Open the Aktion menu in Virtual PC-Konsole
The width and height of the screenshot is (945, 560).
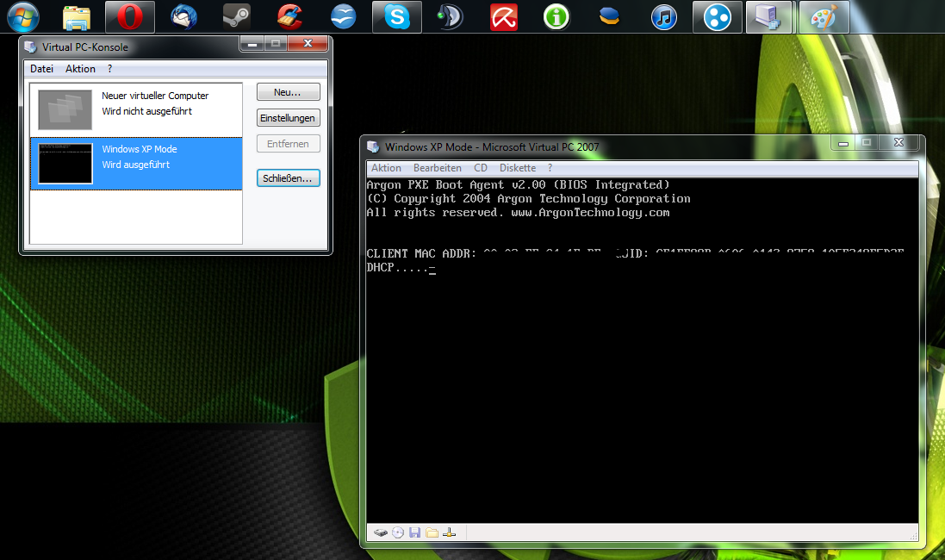point(80,69)
